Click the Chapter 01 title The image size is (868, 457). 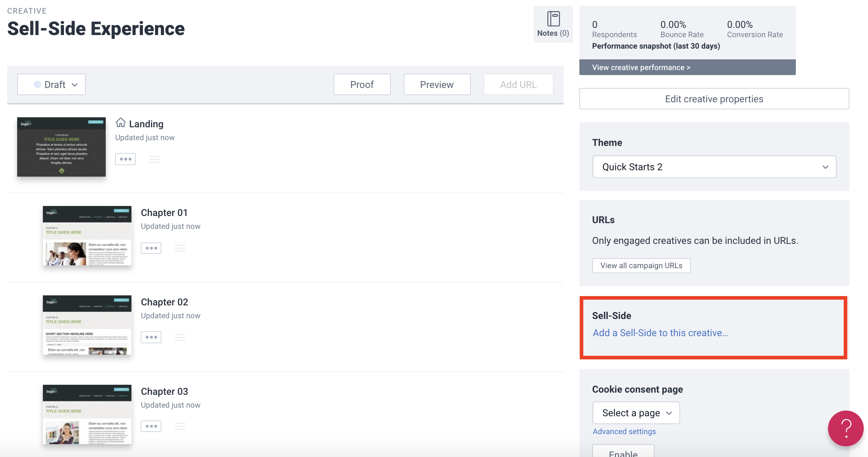pyautogui.click(x=164, y=212)
